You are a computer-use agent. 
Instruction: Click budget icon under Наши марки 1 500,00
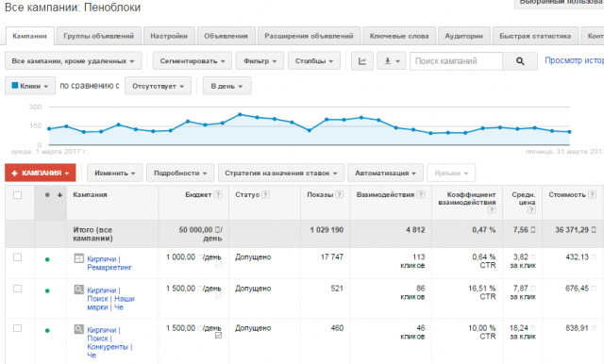(x=218, y=296)
